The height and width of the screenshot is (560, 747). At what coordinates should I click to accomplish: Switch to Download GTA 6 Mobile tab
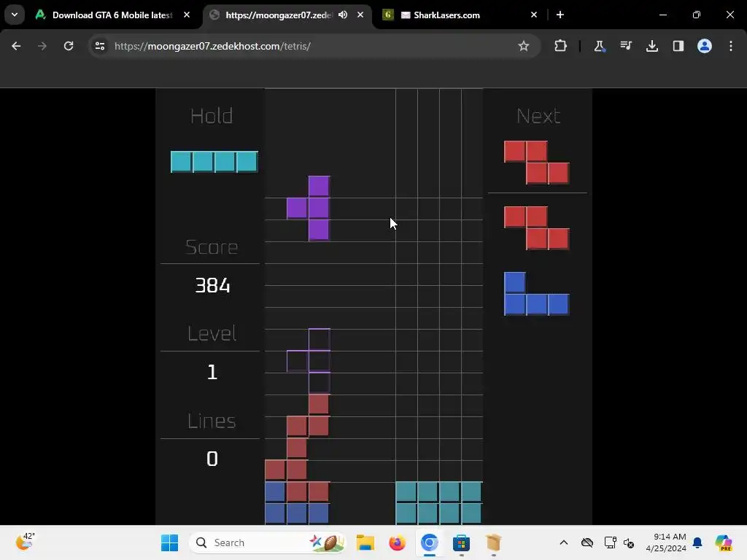[112, 15]
